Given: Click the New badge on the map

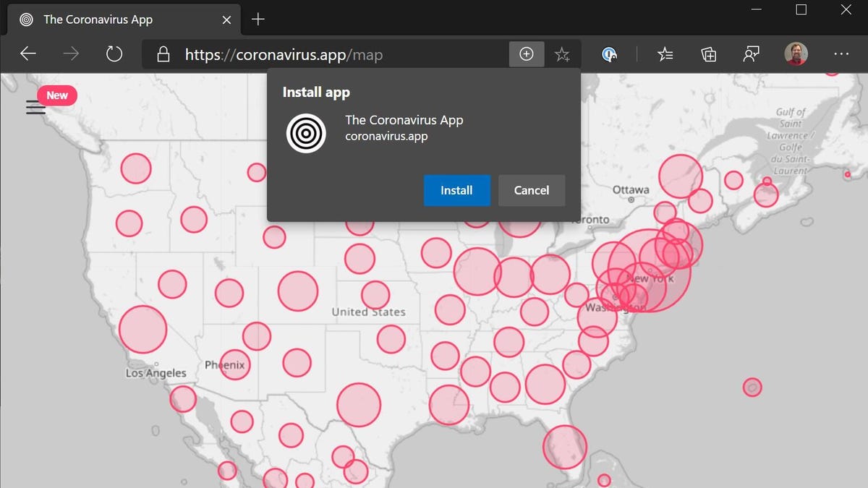Looking at the screenshot, I should pyautogui.click(x=56, y=95).
